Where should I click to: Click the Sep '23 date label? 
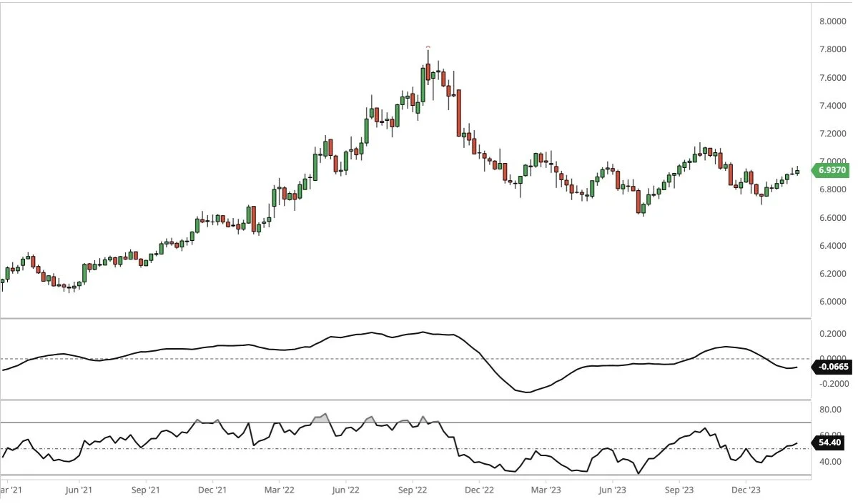point(680,490)
